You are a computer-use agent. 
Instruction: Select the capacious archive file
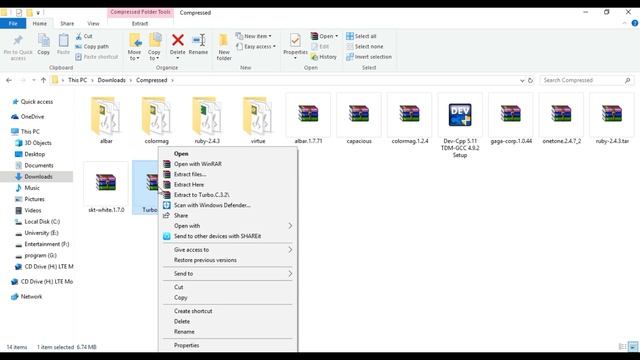359,118
